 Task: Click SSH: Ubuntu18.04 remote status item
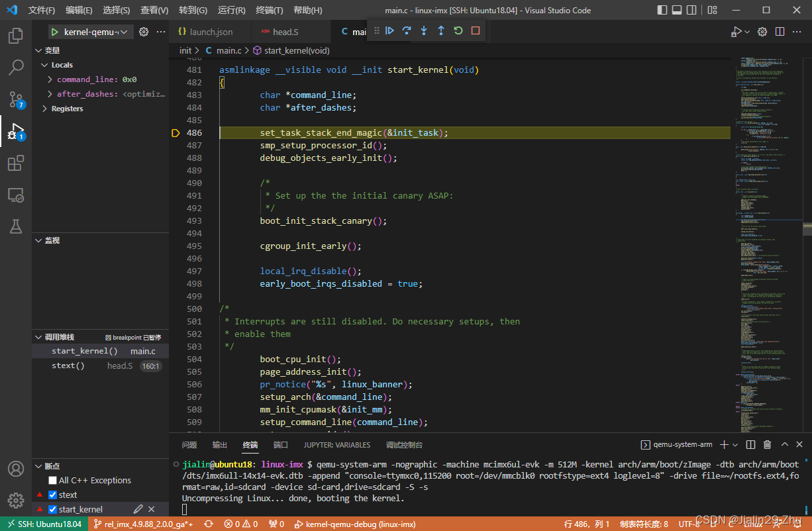[44, 524]
